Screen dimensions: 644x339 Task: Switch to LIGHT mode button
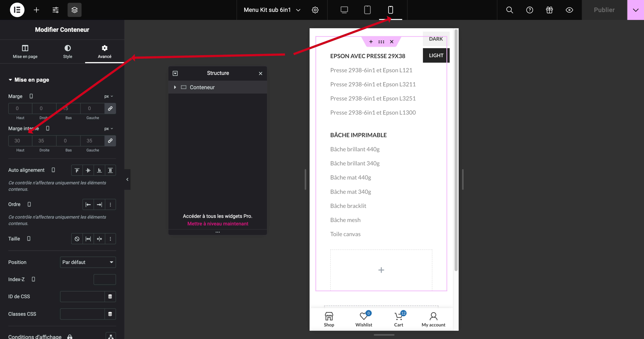click(x=436, y=55)
